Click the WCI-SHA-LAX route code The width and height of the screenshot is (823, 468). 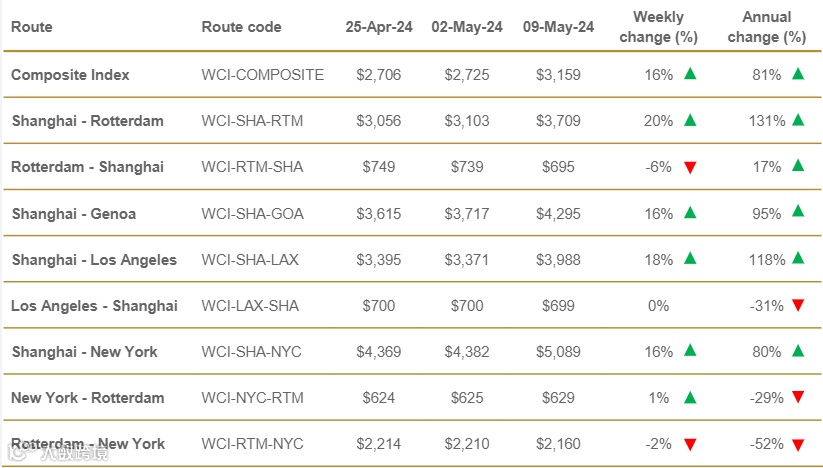250,260
